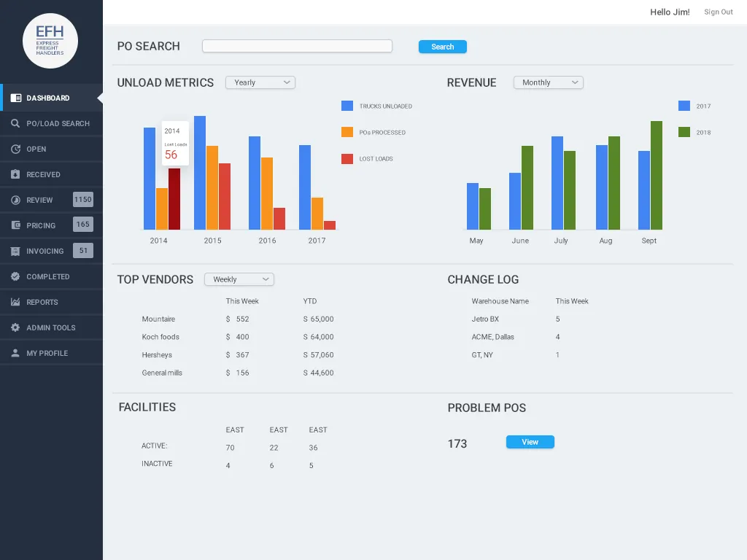Click the 2015 x-axis label
747x560 pixels.
click(212, 241)
